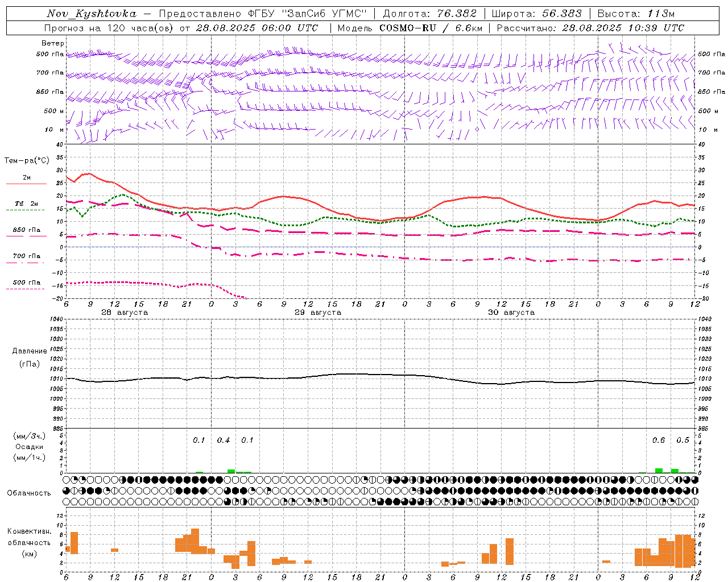Click the 'Осадки' precipitation label
The width and height of the screenshot is (728, 582).
[x=30, y=447]
